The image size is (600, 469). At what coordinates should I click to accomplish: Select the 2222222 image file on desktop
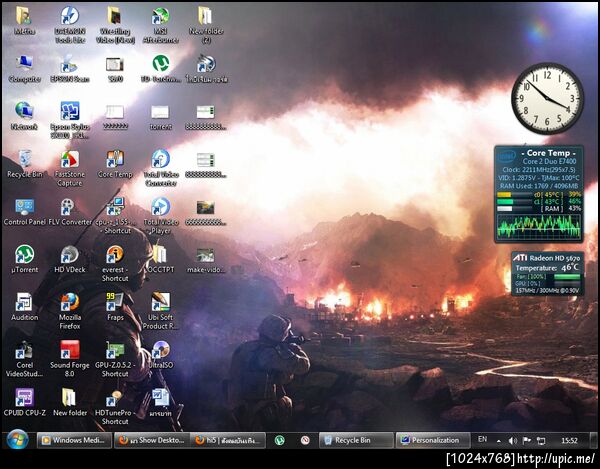115,116
